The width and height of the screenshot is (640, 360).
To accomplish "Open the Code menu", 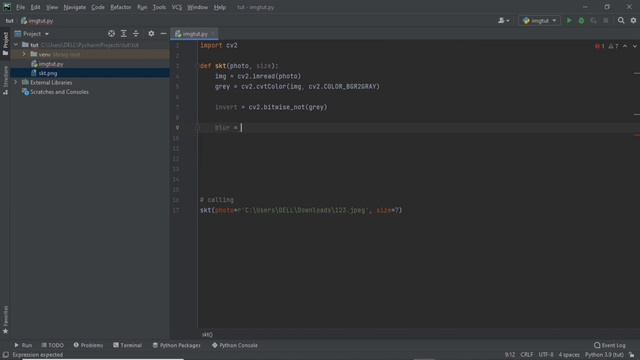I will tap(98, 7).
